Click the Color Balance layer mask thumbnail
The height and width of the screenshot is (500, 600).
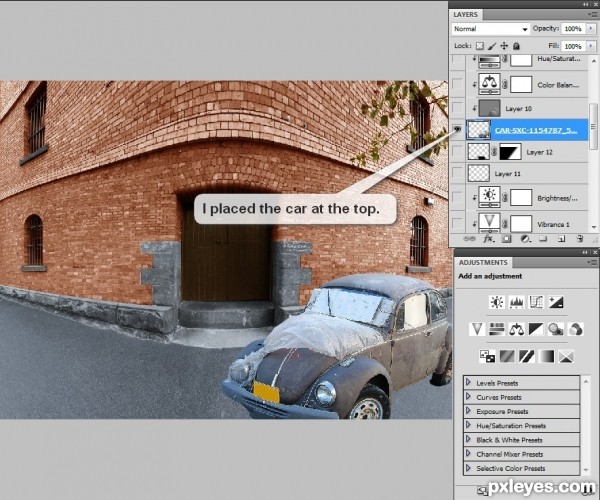pos(521,85)
